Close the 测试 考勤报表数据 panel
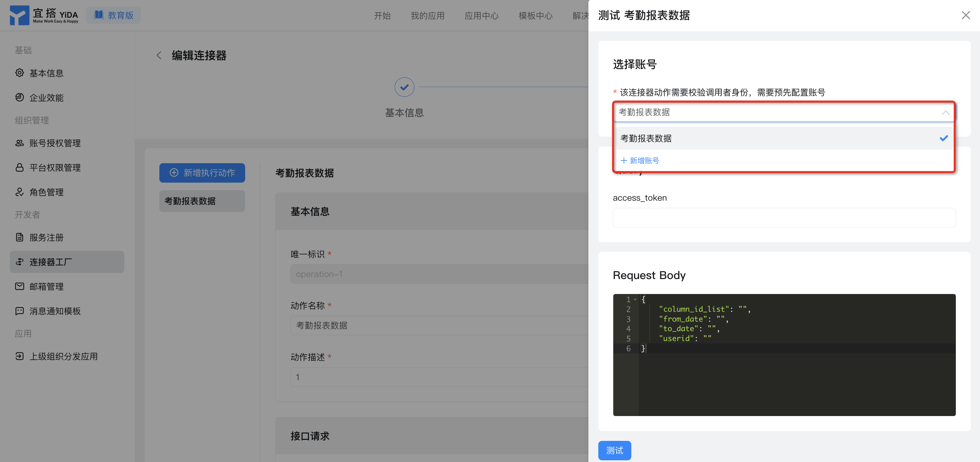 click(966, 15)
